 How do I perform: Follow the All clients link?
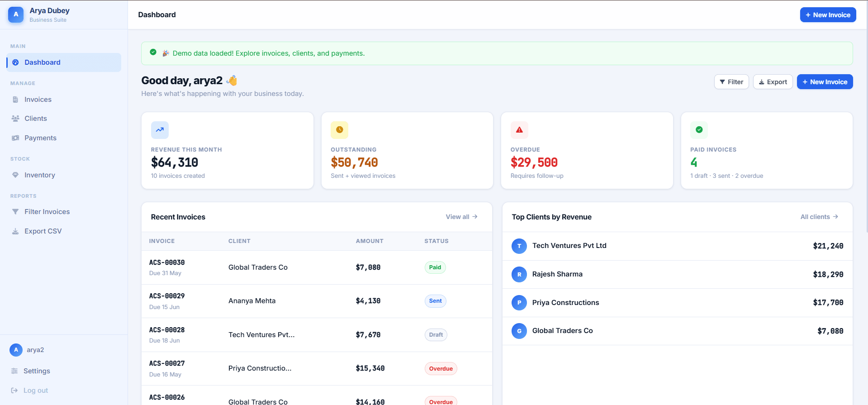click(819, 217)
